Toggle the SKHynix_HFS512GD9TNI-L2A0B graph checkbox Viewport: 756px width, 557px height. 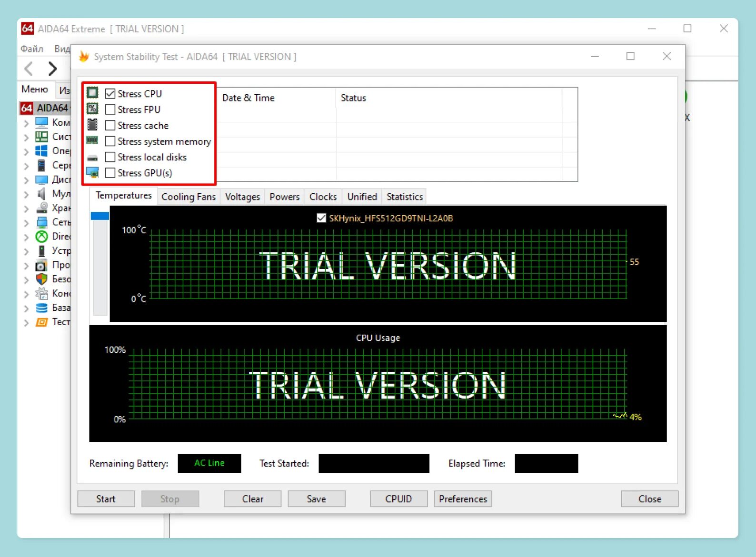(x=321, y=218)
